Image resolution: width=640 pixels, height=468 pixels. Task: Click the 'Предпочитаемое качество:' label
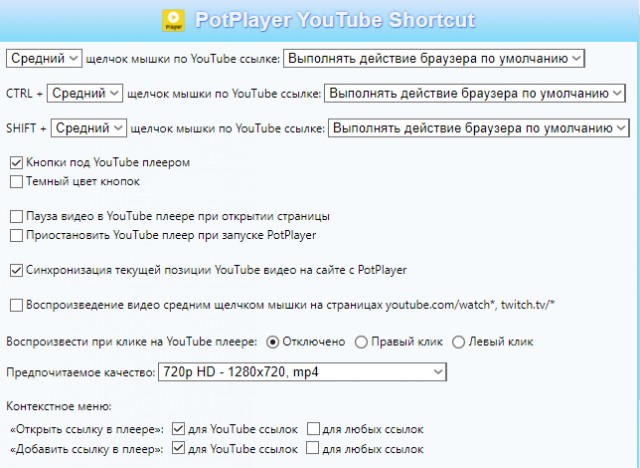pos(81,373)
